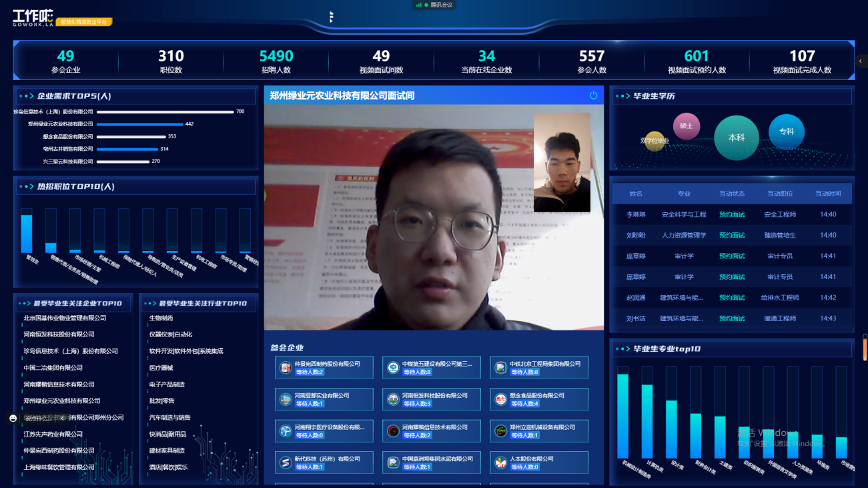Click the power icon in the interview room header
Image resolution: width=868 pixels, height=488 pixels.
pos(594,95)
